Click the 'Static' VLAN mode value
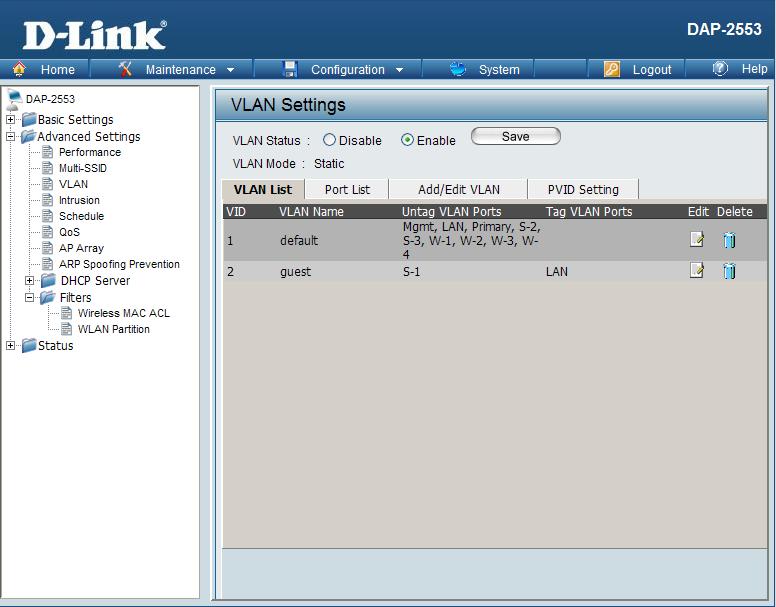 (329, 164)
